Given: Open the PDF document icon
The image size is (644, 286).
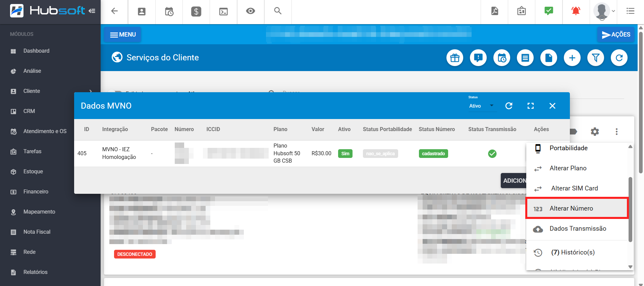Looking at the screenshot, I should 494,11.
